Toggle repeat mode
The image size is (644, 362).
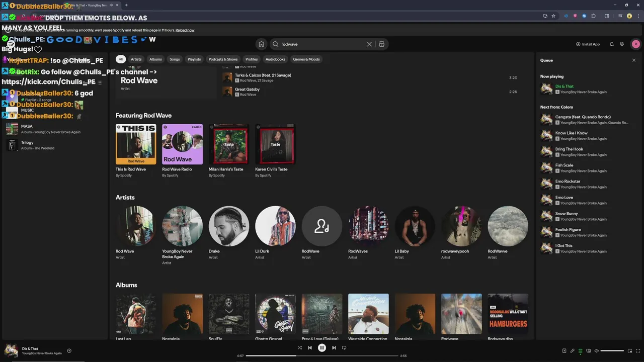click(344, 348)
